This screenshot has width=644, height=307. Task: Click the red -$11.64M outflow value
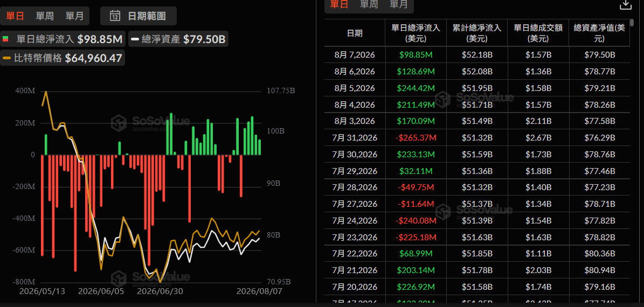pyautogui.click(x=416, y=204)
